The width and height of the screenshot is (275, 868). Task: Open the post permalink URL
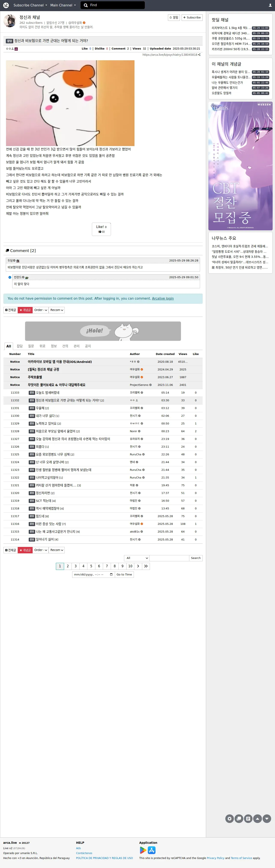(170, 55)
